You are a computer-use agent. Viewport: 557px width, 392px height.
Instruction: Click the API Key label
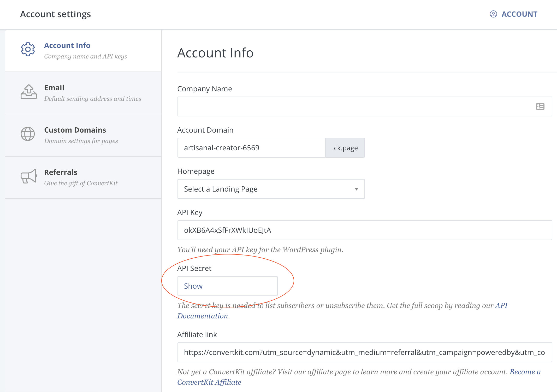[190, 212]
